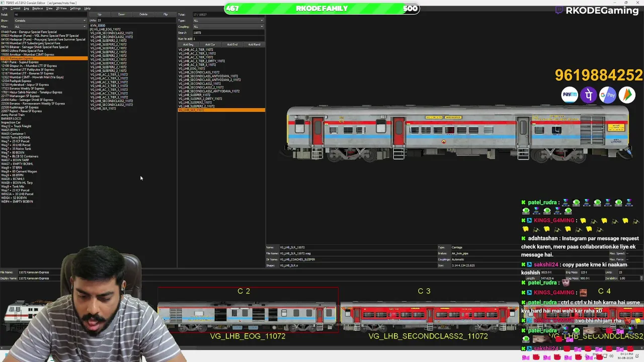
Task: Open the Help menu
Action: tap(87, 9)
